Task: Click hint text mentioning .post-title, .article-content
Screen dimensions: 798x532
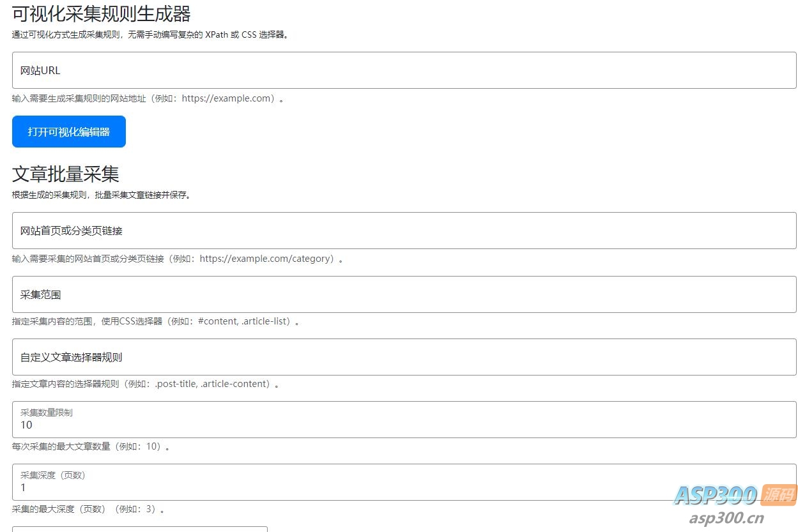Action: click(x=146, y=384)
